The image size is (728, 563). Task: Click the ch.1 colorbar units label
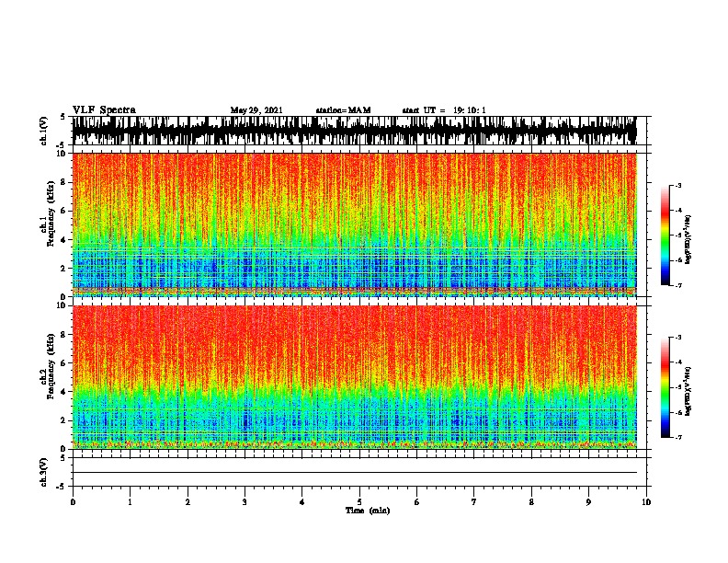coord(688,240)
